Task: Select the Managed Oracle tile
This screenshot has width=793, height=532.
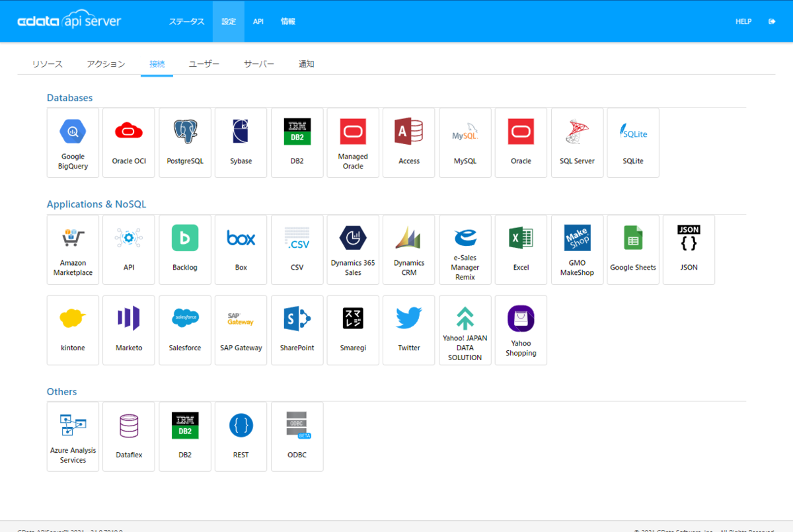Action: point(353,143)
